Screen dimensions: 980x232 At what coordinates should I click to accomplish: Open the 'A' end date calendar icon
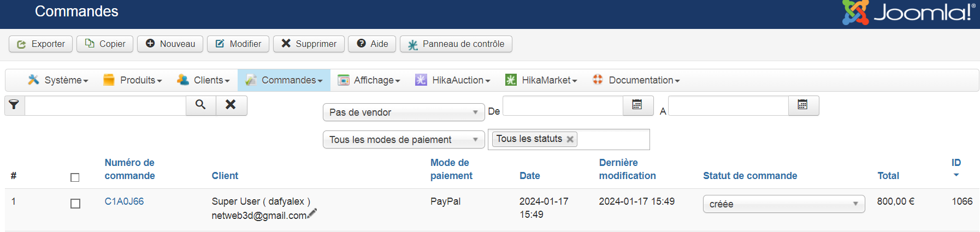pyautogui.click(x=802, y=105)
